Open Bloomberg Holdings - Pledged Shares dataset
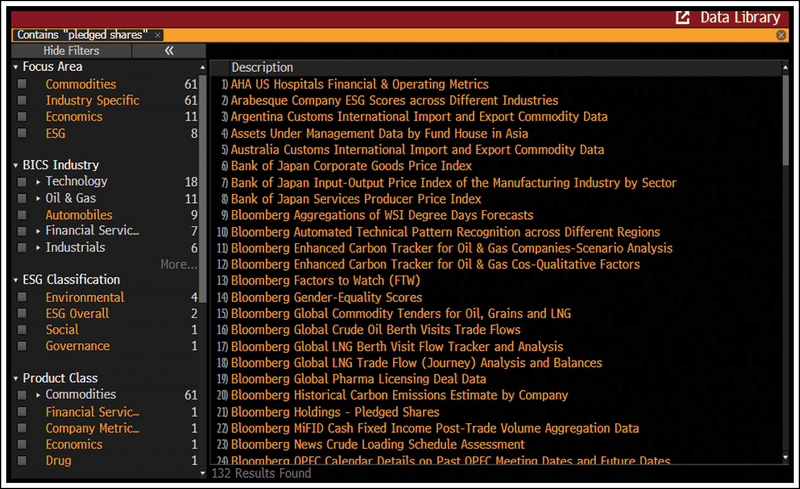The image size is (800, 489). point(335,412)
